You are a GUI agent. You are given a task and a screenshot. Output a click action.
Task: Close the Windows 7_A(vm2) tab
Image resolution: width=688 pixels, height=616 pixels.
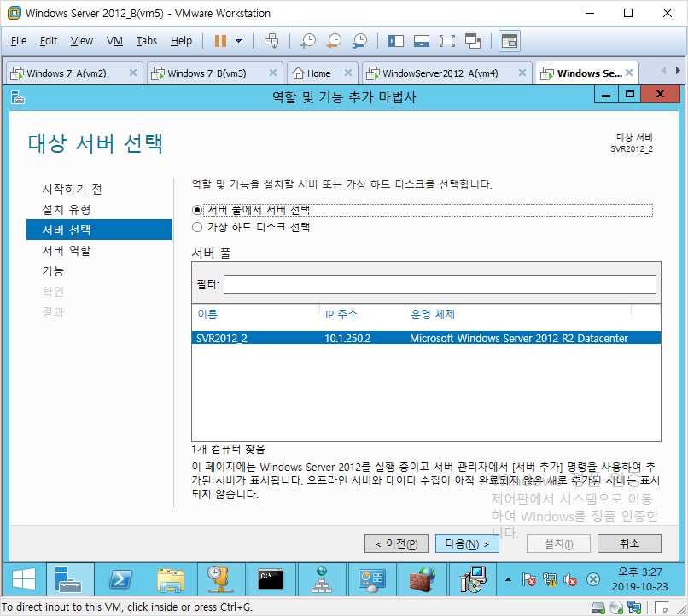click(x=133, y=73)
